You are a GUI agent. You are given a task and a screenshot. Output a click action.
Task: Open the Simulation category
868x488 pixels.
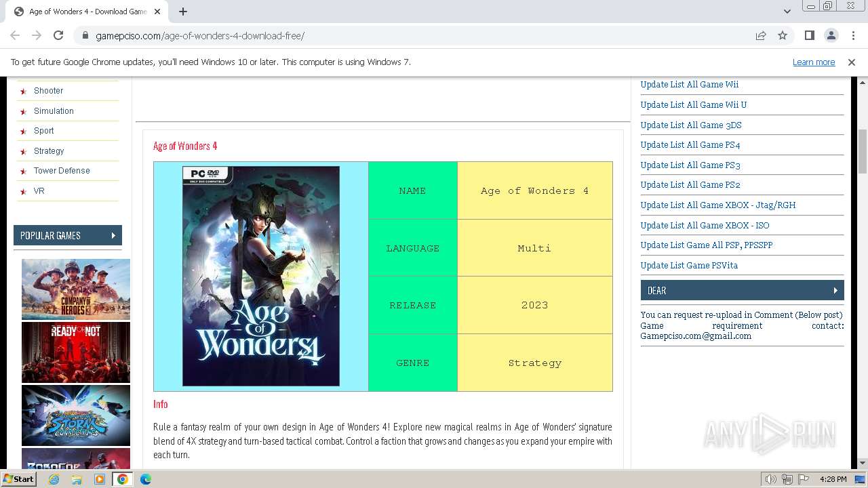[54, 111]
